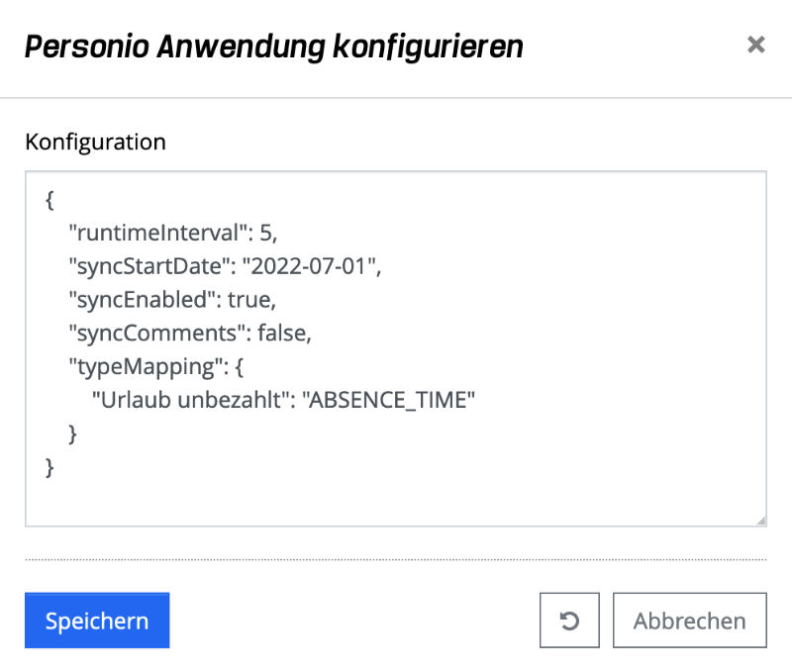Click the "syncStartDate": "2022-07-01" line
792x672 pixels.
tap(225, 266)
